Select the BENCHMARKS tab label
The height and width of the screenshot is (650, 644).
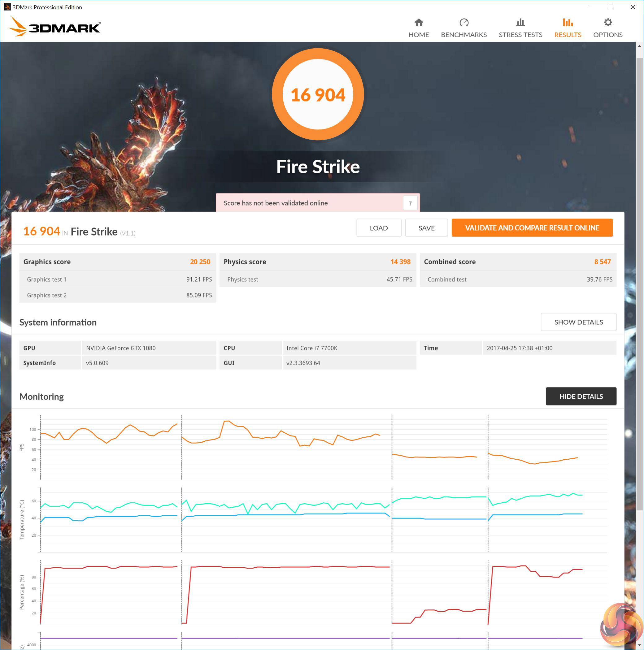pos(464,35)
